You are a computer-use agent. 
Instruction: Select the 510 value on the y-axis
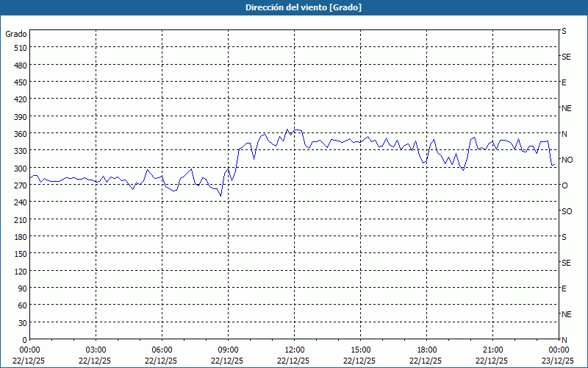pyautogui.click(x=20, y=48)
